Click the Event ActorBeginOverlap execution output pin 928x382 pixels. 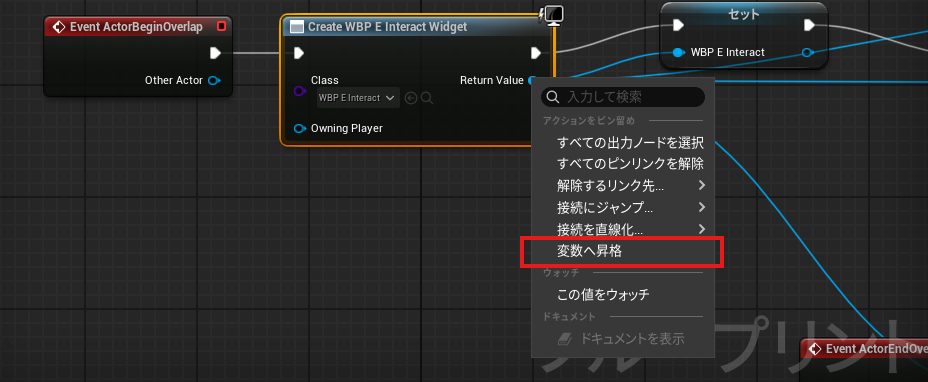tap(215, 53)
